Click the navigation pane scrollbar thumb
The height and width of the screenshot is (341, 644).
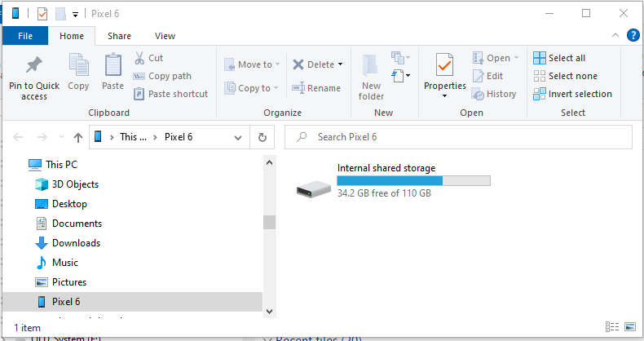pos(270,222)
